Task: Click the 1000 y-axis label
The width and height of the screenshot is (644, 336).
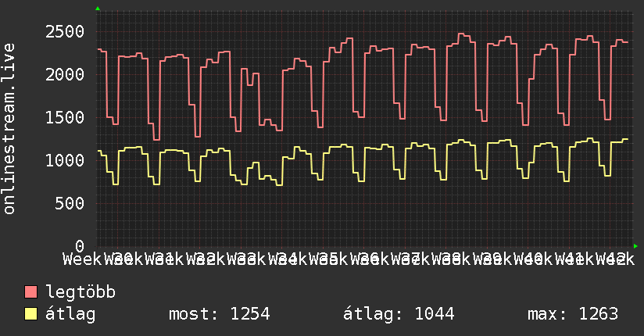Action: (65, 161)
